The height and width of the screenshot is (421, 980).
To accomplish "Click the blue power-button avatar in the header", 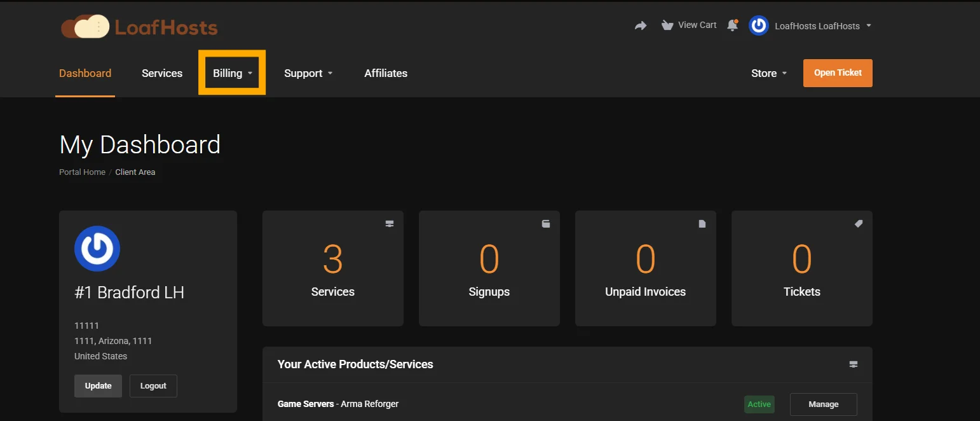I will click(758, 25).
